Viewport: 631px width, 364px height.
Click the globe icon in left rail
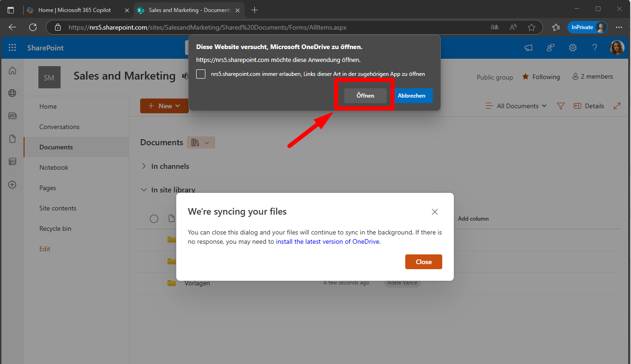click(12, 93)
